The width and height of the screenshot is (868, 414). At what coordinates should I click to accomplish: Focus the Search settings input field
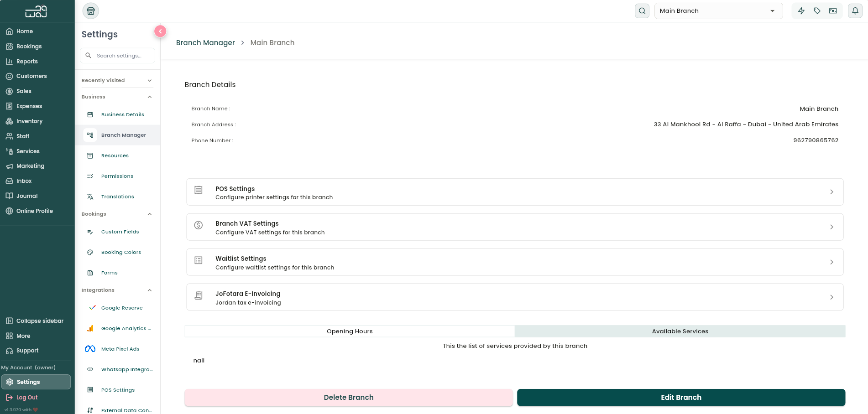pos(118,56)
